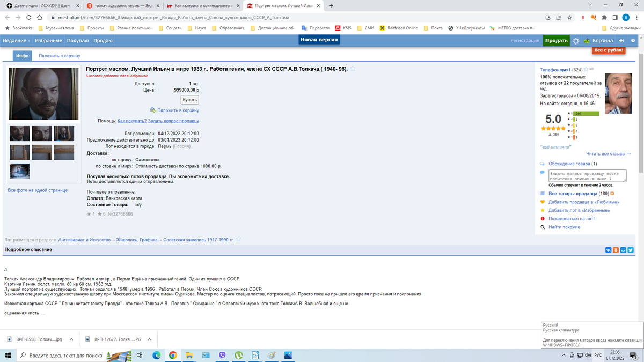Click the star next to category breadcrumb
The image size is (644, 362).
pos(239,239)
